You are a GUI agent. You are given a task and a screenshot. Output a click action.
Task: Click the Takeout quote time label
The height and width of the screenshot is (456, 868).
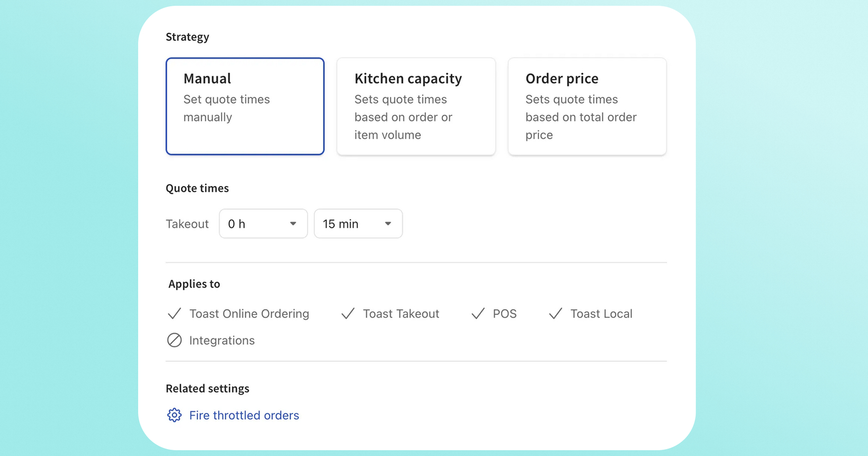point(187,224)
